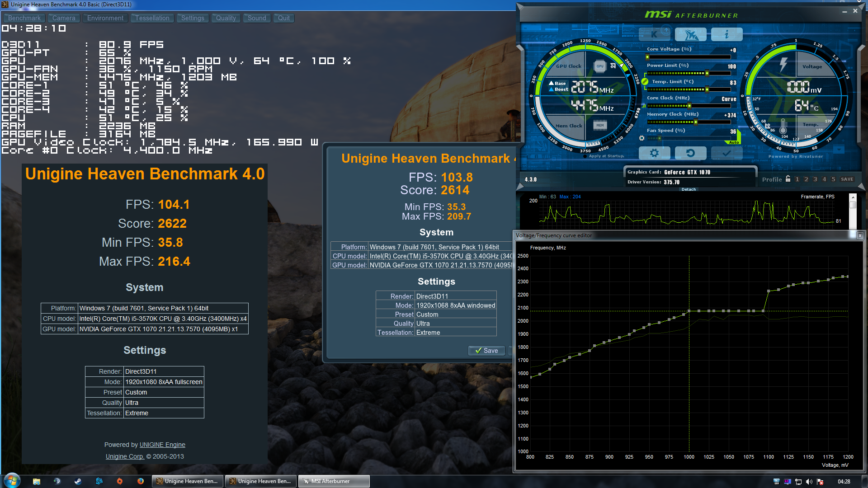Toggle fan speed Auto mode
This screenshot has height=488, width=868.
point(734,142)
